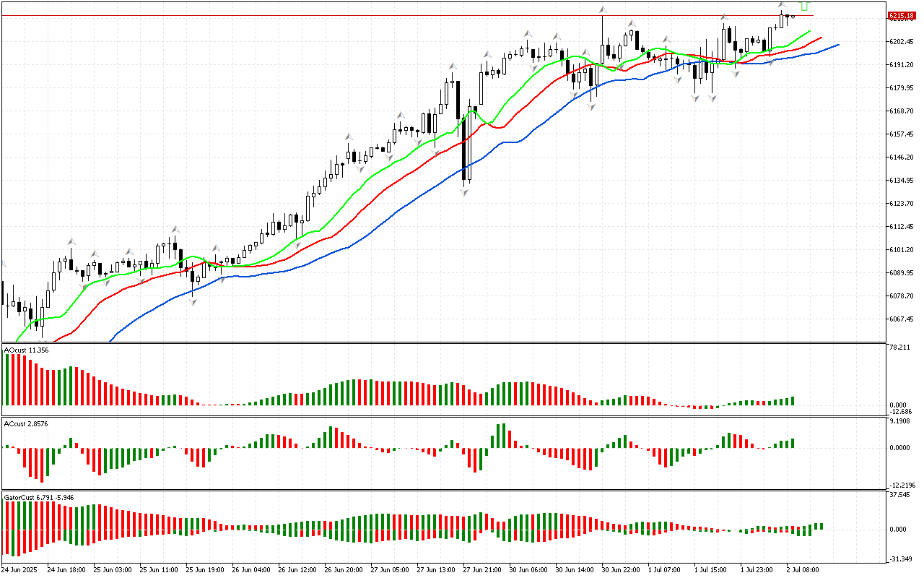Click the up fractal above the 30 Jun spike high

603,10
